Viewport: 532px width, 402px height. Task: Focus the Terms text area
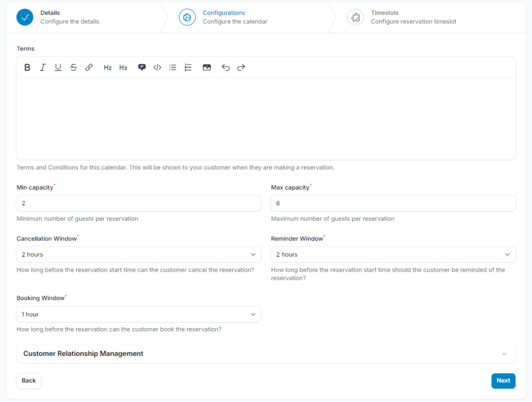pyautogui.click(x=266, y=119)
